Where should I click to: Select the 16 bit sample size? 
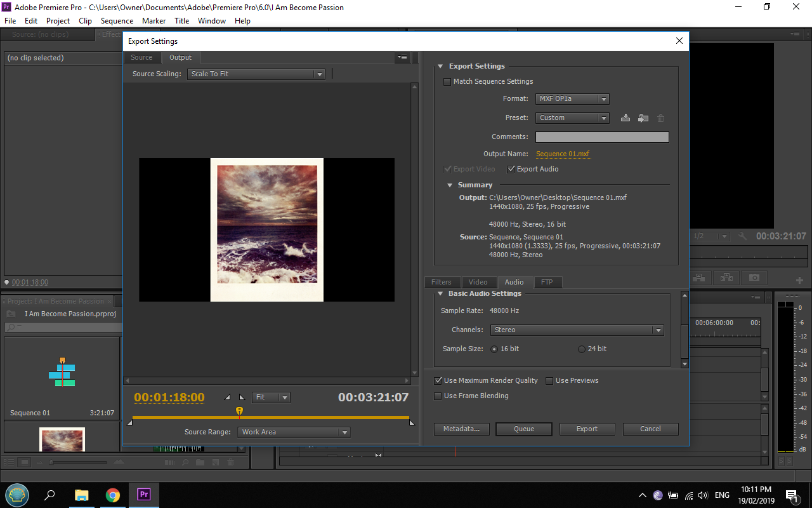(x=495, y=349)
